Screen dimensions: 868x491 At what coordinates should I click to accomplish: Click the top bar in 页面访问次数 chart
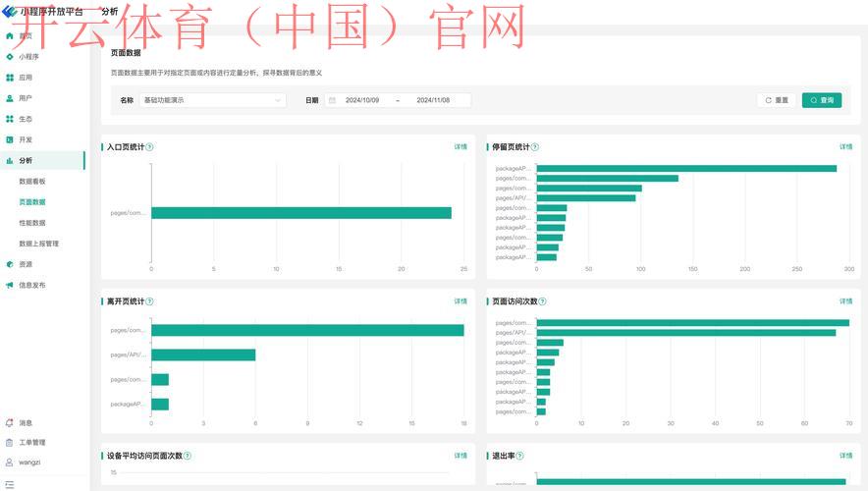tap(692, 323)
